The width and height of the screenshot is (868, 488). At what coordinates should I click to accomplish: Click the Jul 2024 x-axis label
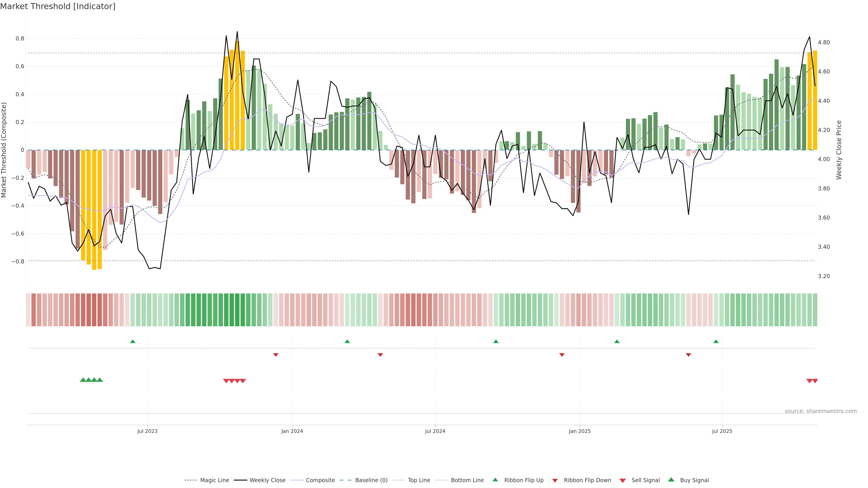[435, 431]
